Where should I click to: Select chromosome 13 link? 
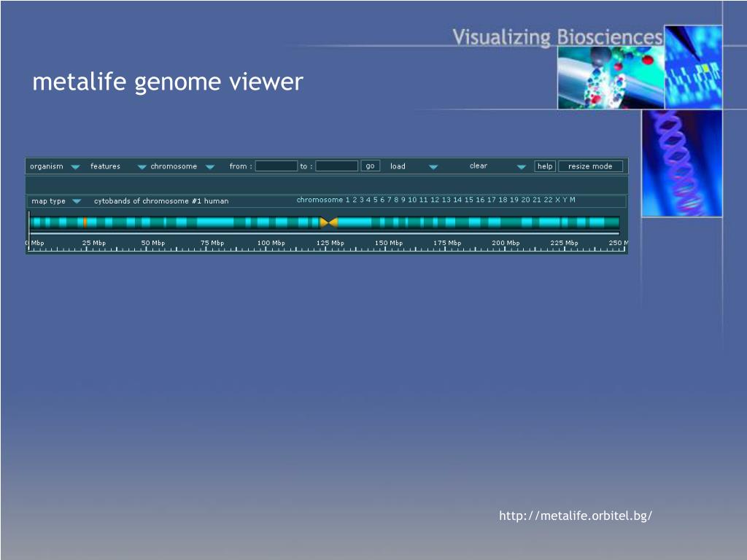coord(446,200)
